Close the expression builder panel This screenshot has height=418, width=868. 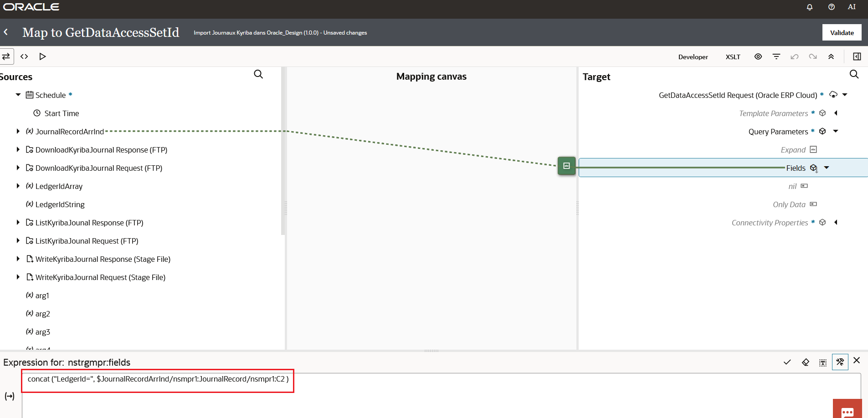coord(857,360)
